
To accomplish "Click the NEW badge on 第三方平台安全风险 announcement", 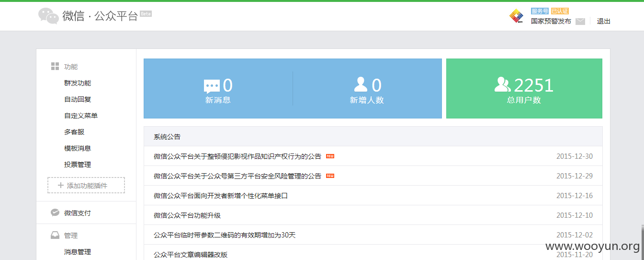I will pos(330,176).
